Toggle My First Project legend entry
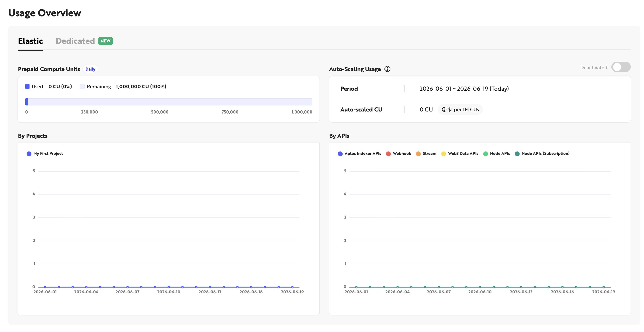The height and width of the screenshot is (332, 644). [45, 153]
